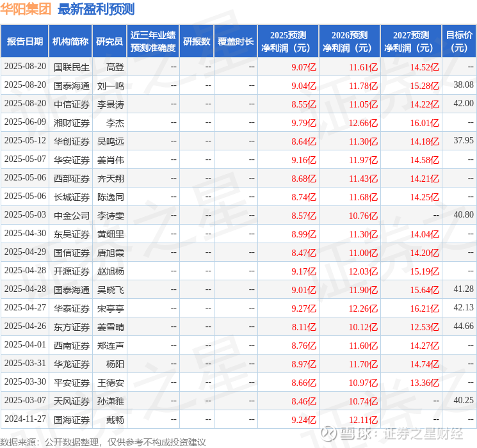
Task: Select the 湘财证券 institution cell
Action: click(72, 123)
